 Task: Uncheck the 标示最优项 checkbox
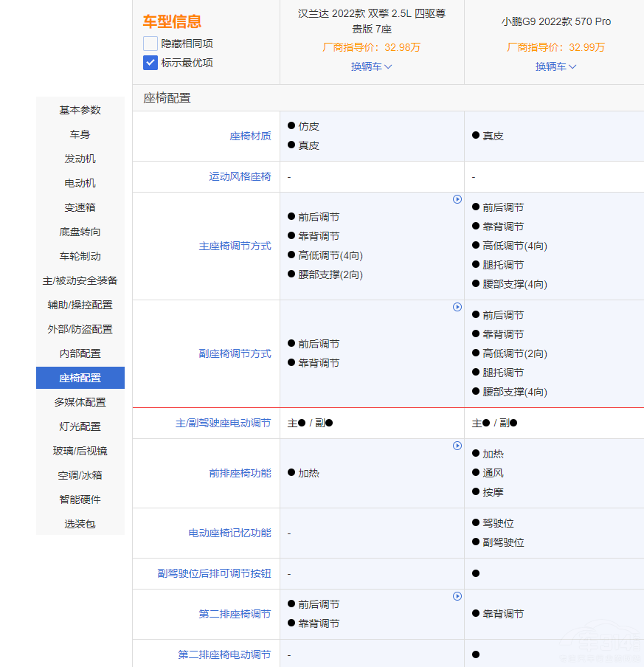pos(150,63)
